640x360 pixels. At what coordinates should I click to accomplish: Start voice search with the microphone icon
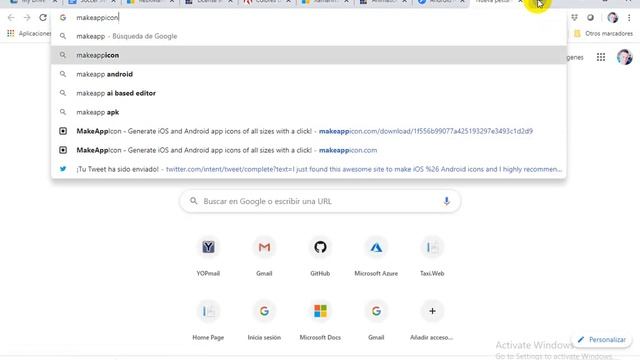click(x=446, y=201)
